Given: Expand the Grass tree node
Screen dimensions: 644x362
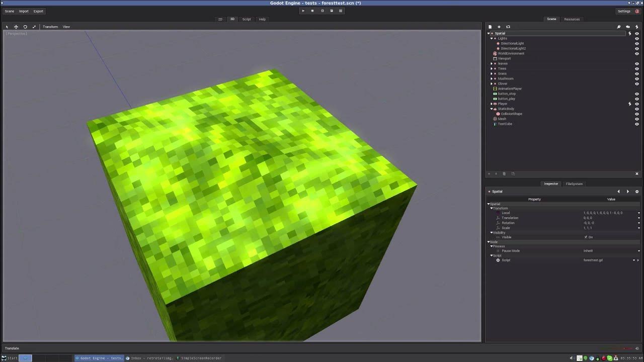Looking at the screenshot, I should [492, 74].
